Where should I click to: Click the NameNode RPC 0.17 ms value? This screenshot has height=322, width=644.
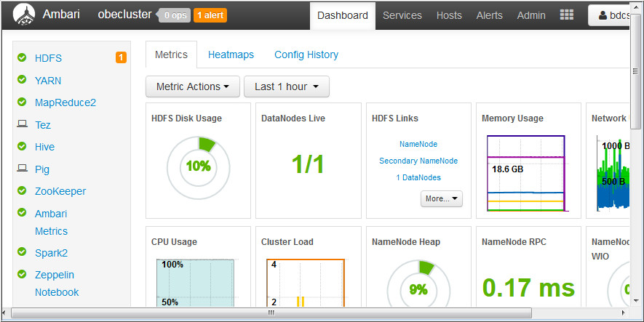click(x=528, y=288)
